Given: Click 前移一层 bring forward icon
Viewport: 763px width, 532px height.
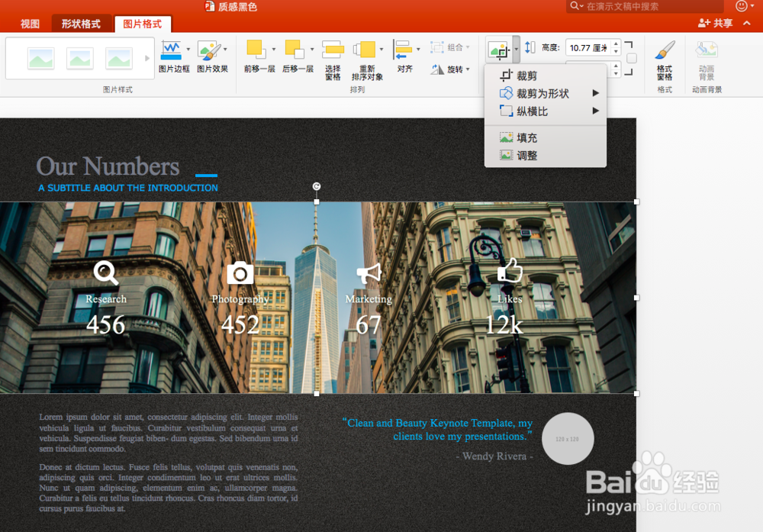Looking at the screenshot, I should 256,49.
